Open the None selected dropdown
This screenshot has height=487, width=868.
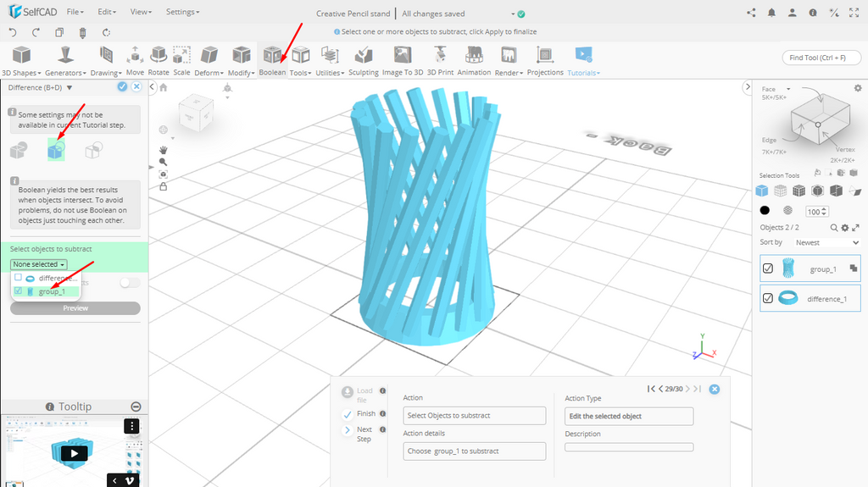[39, 264]
